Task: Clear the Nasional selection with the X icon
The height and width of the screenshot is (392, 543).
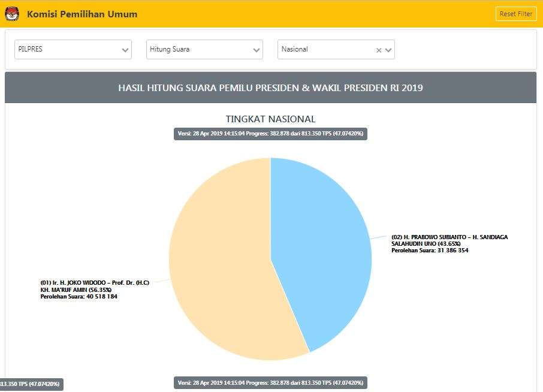Action: point(379,50)
